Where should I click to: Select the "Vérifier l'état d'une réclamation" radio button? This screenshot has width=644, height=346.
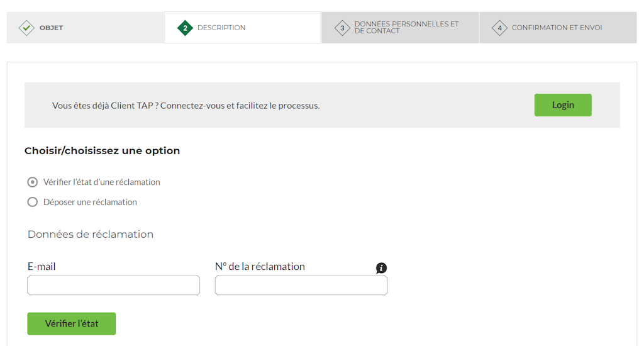pos(33,182)
